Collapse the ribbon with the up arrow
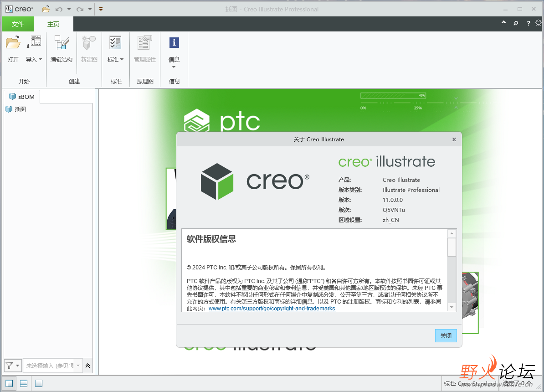The height and width of the screenshot is (392, 544). pos(503,23)
